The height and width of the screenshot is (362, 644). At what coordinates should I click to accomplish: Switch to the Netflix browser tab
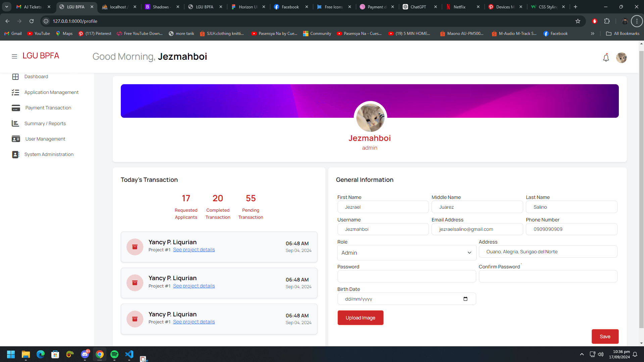coord(459,7)
